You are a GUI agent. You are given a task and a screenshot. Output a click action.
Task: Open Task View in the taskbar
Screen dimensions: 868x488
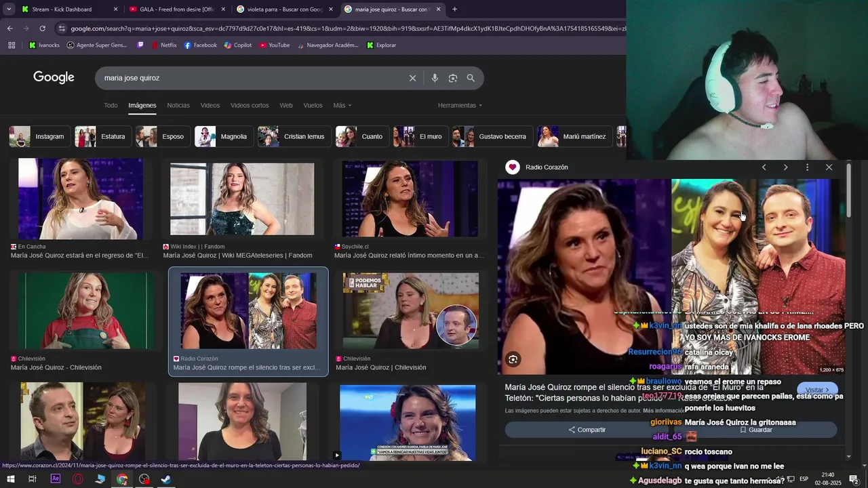point(32,479)
